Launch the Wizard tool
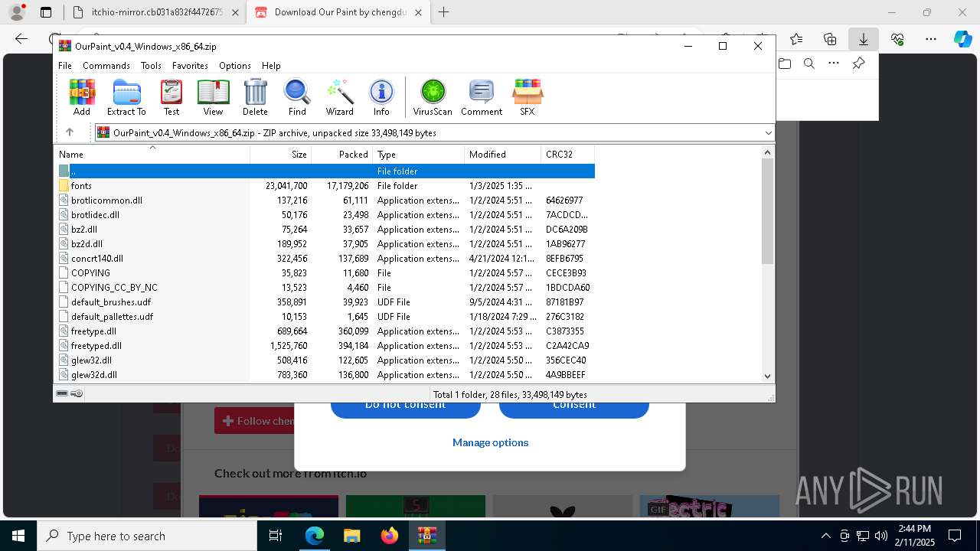 click(x=339, y=97)
